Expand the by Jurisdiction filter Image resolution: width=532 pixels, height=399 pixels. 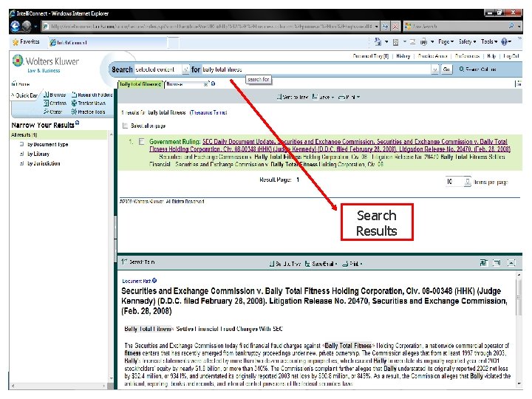(21, 163)
